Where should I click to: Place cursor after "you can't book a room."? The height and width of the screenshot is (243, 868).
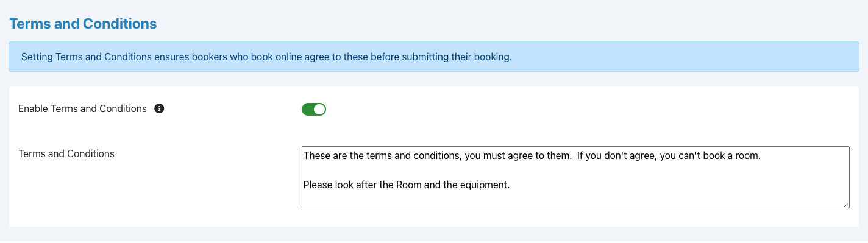[x=763, y=156]
